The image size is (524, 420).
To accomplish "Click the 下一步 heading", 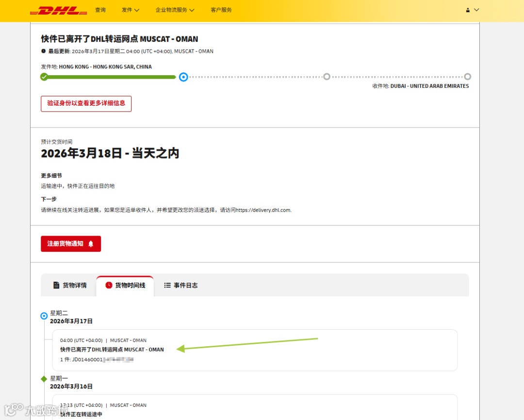I will coord(49,199).
